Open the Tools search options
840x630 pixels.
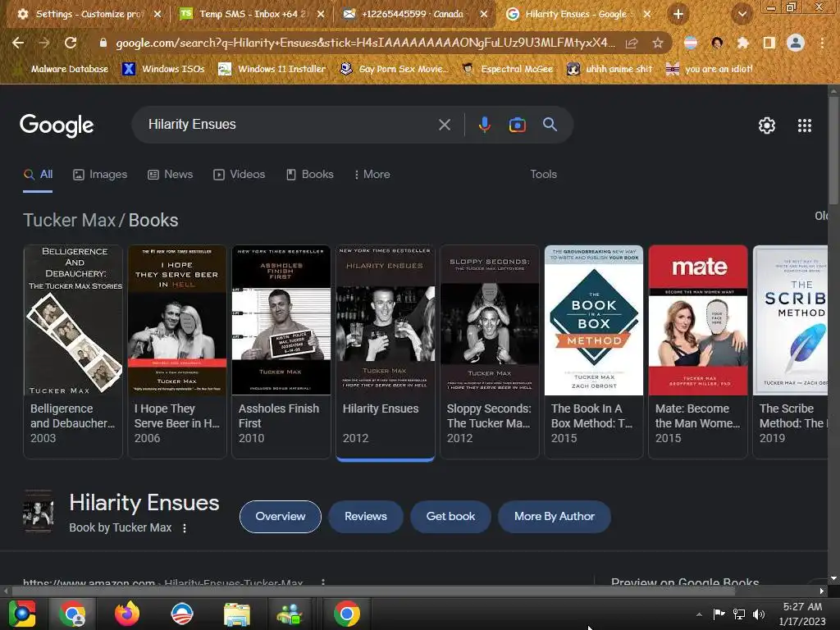pyautogui.click(x=543, y=175)
